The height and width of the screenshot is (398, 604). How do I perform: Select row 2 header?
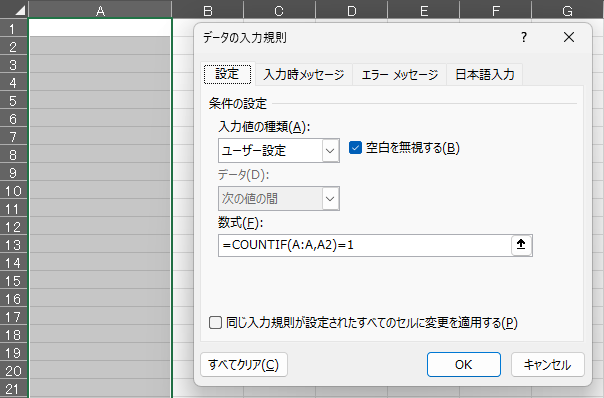(x=13, y=46)
